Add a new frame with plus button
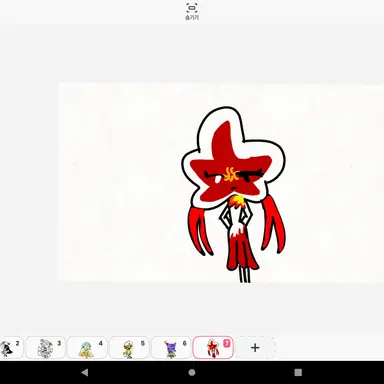This screenshot has height=384, width=384. (x=255, y=348)
